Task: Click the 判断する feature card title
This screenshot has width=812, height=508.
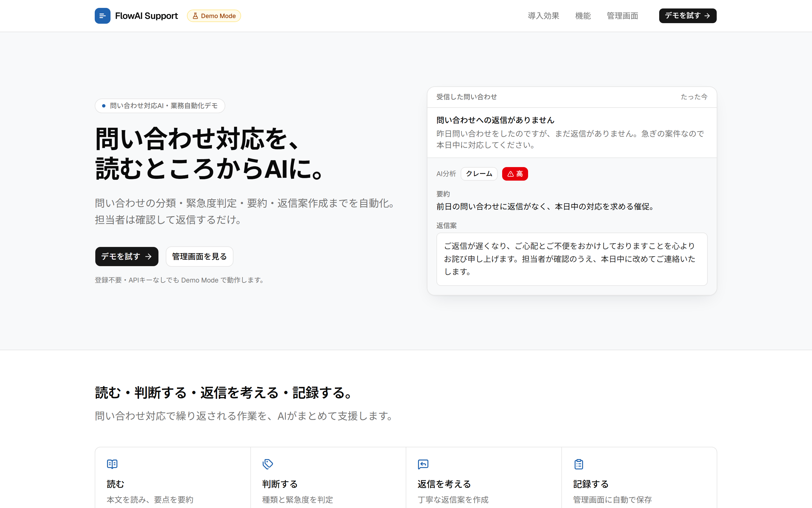Action: pos(280,484)
